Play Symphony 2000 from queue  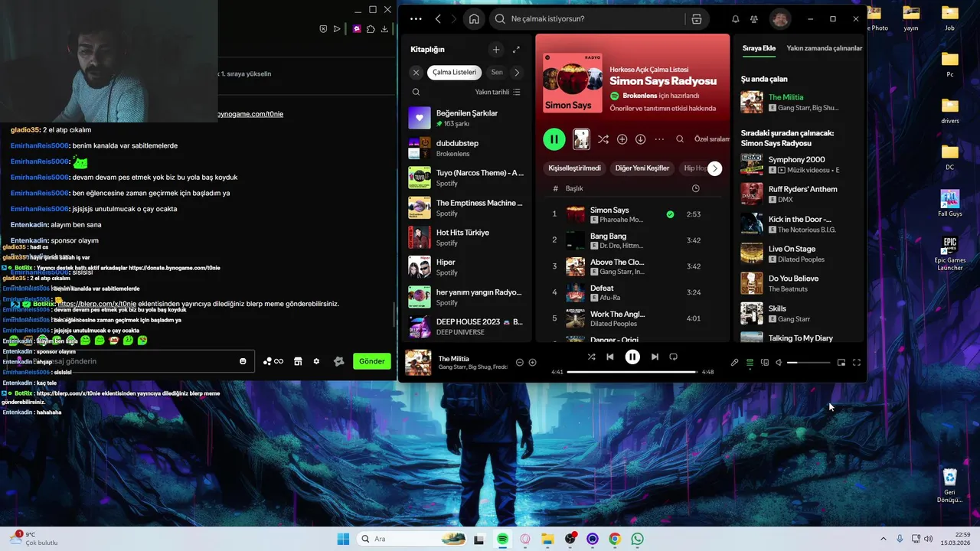click(799, 165)
